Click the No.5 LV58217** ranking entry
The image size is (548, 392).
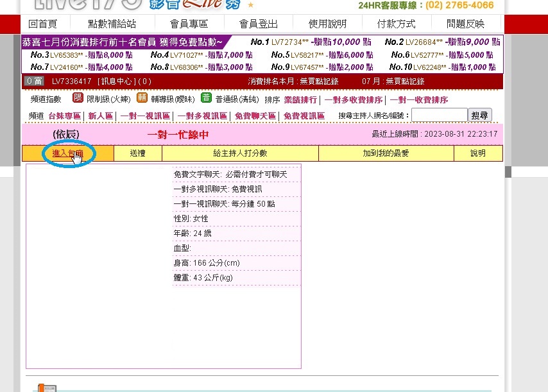tap(322, 55)
